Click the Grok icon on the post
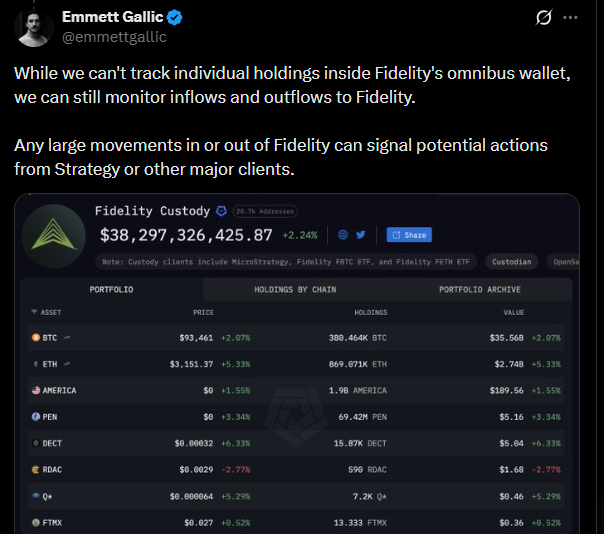Viewport: 604px width, 534px height. tap(545, 18)
